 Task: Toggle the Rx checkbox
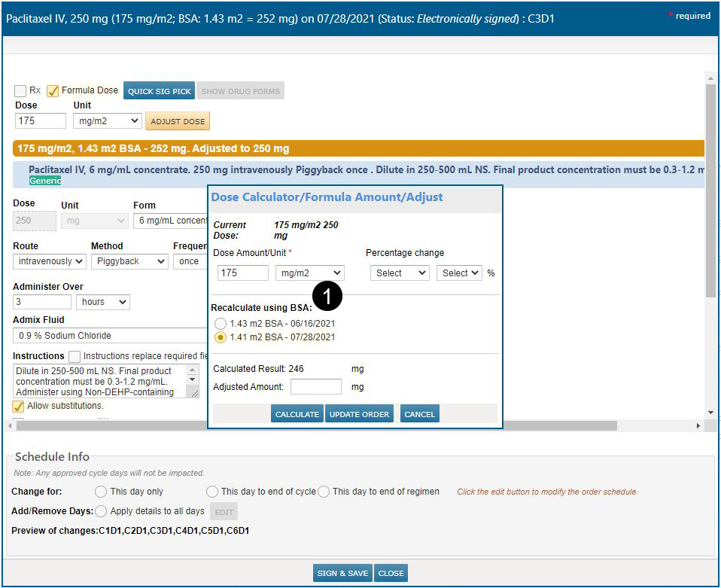tap(20, 91)
